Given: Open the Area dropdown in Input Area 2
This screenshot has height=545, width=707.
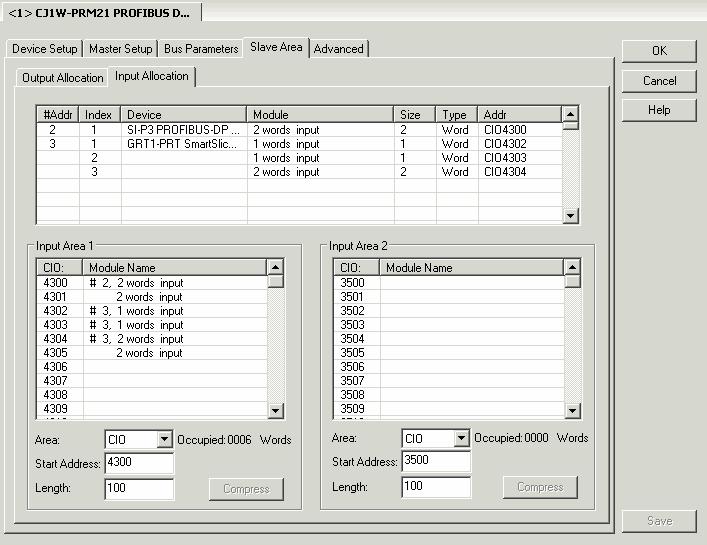Looking at the screenshot, I should pyautogui.click(x=461, y=438).
